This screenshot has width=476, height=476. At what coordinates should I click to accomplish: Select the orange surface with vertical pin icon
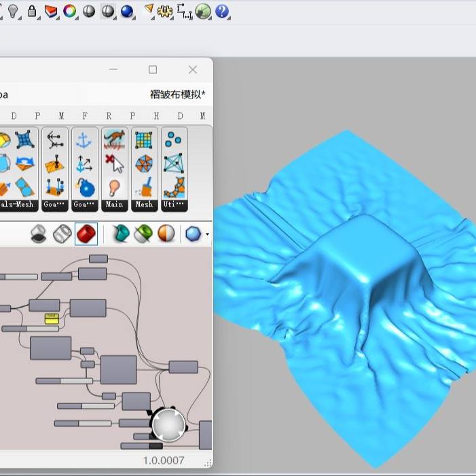pos(54,164)
